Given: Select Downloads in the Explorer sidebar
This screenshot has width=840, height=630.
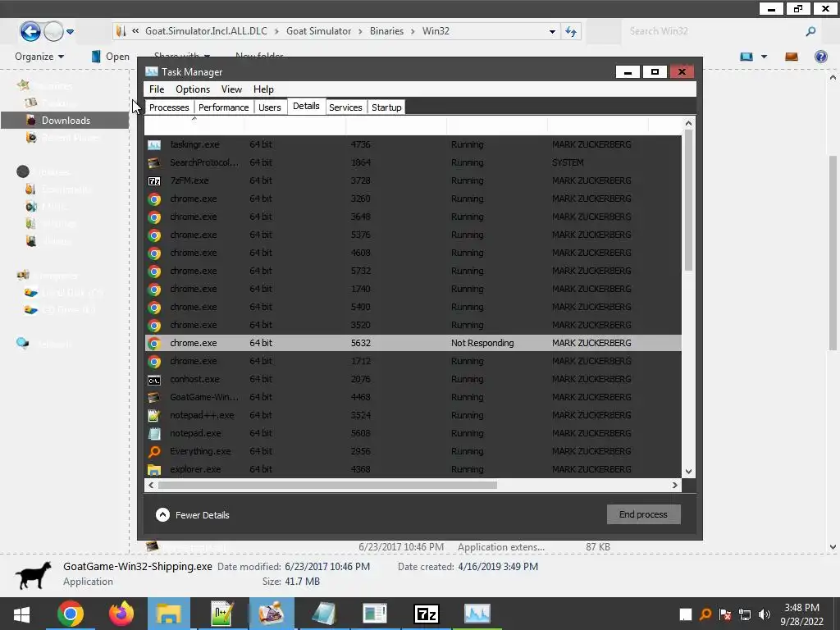Looking at the screenshot, I should coord(65,121).
